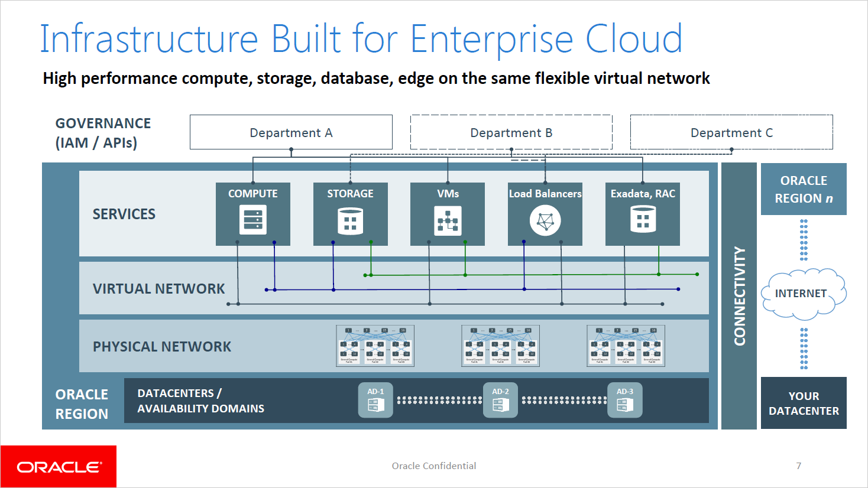Click the vertical CONNECTIVITY bar
Image resolution: width=868 pixels, height=488 pixels.
click(x=739, y=295)
